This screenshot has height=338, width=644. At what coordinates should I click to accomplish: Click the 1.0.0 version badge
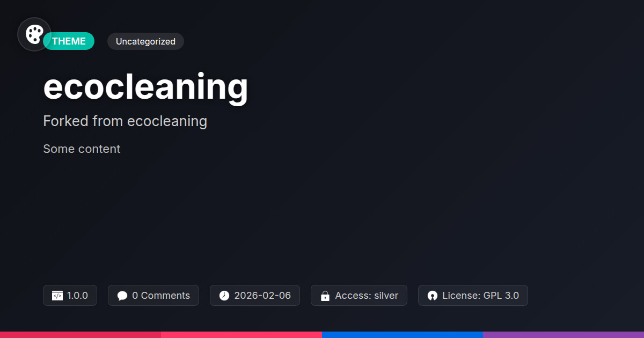[70, 296]
